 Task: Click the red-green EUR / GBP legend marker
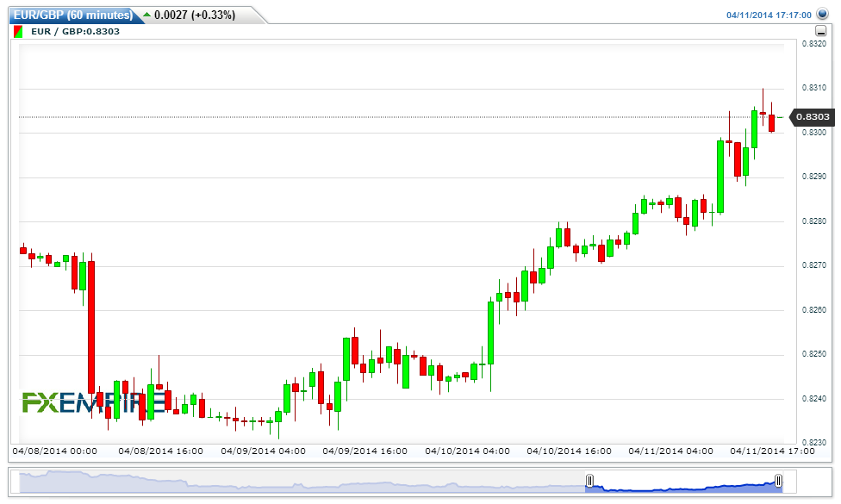(x=18, y=32)
